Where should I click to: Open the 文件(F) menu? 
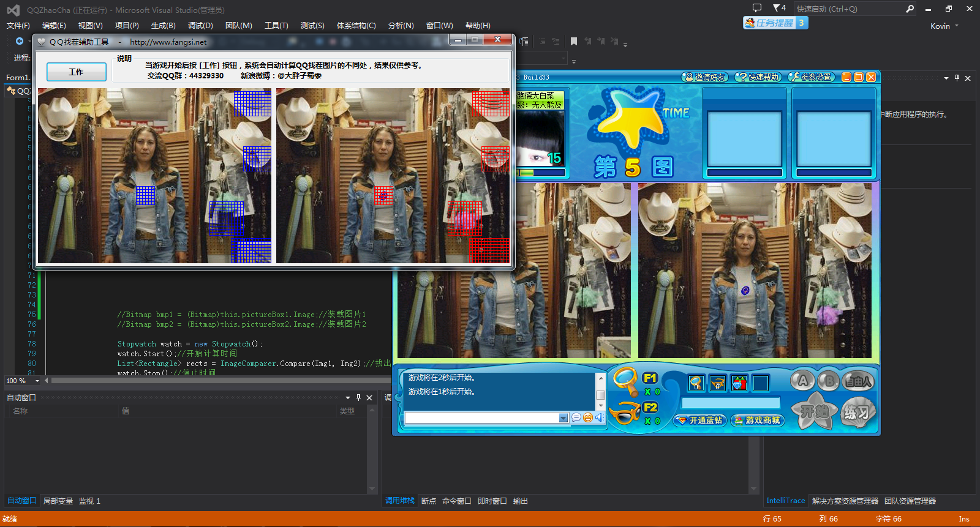pos(18,26)
